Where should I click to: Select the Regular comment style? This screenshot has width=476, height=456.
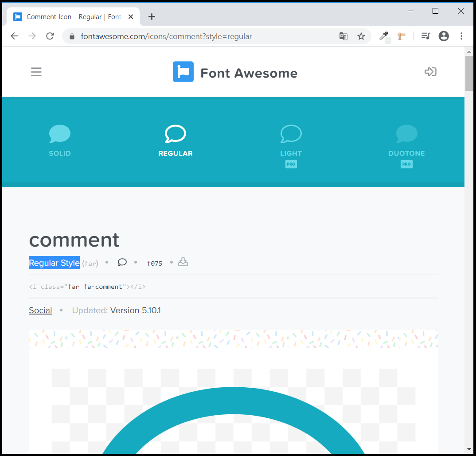click(x=176, y=140)
